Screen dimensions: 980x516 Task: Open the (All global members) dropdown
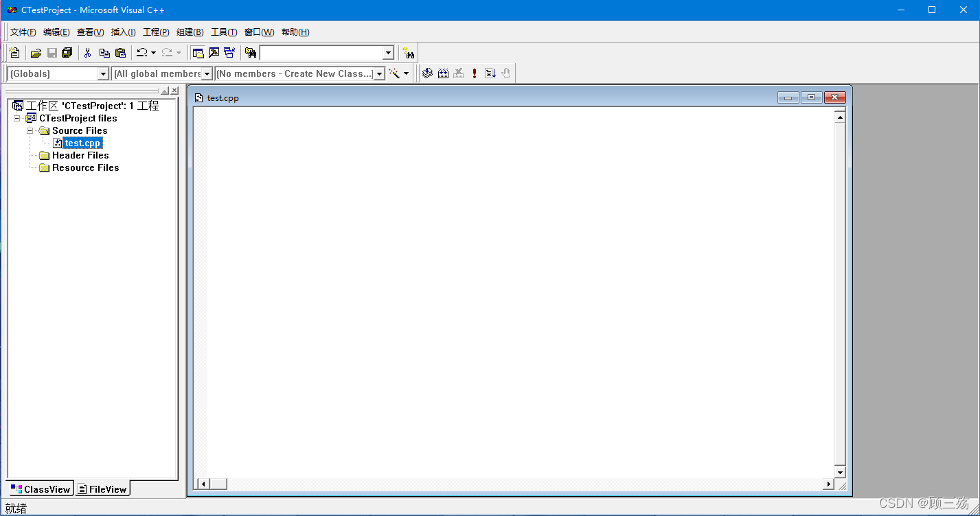coord(207,73)
